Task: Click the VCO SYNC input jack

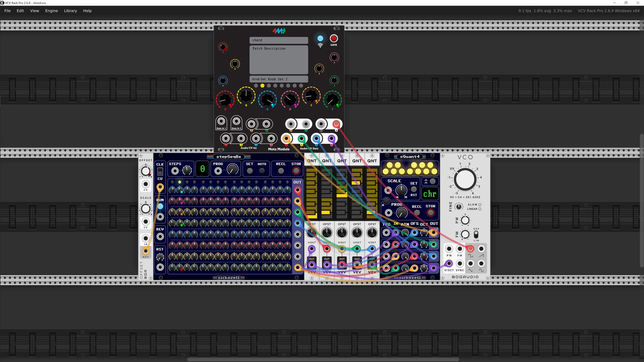Action: 460,263
